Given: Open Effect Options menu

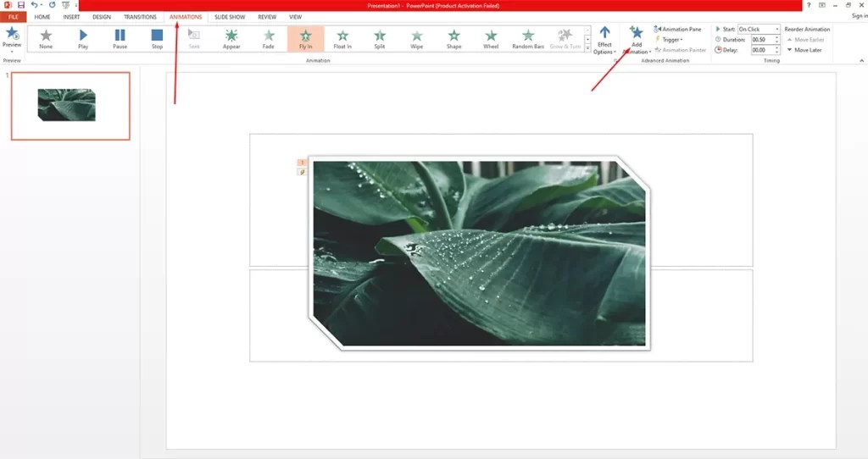Looking at the screenshot, I should 604,41.
